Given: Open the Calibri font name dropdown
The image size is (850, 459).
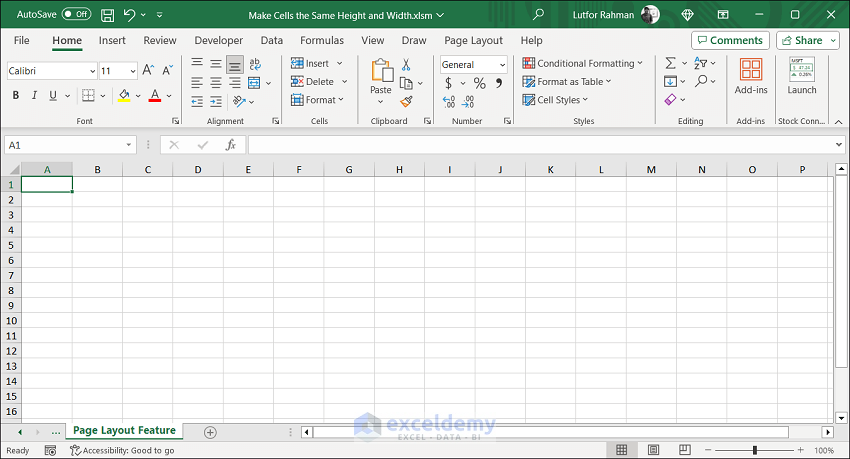Looking at the screenshot, I should [92, 71].
